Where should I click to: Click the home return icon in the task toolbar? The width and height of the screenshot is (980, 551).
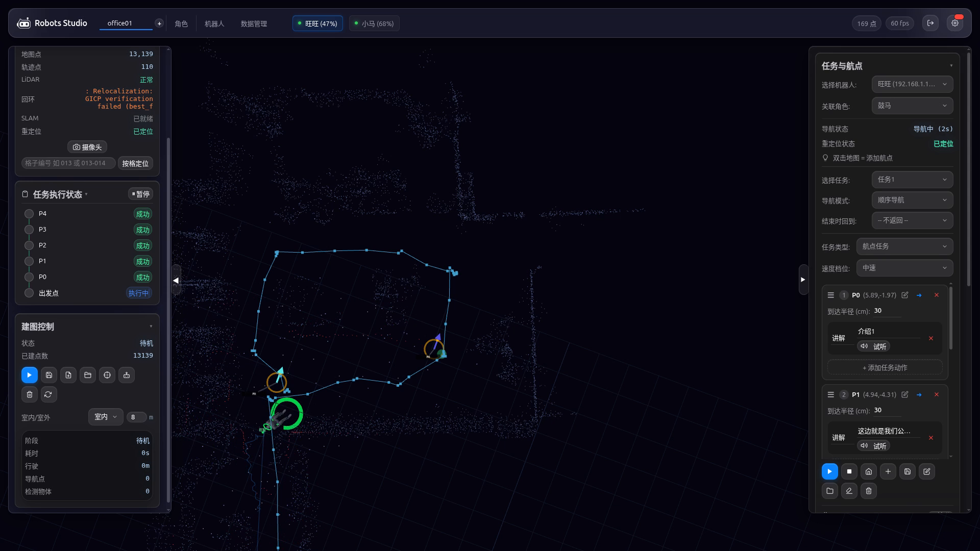(869, 471)
